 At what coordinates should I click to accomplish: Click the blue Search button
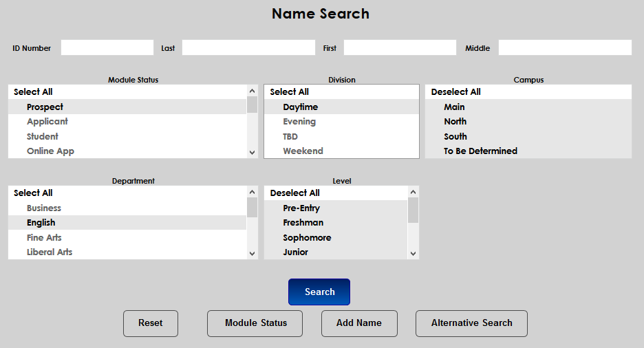pyautogui.click(x=319, y=292)
